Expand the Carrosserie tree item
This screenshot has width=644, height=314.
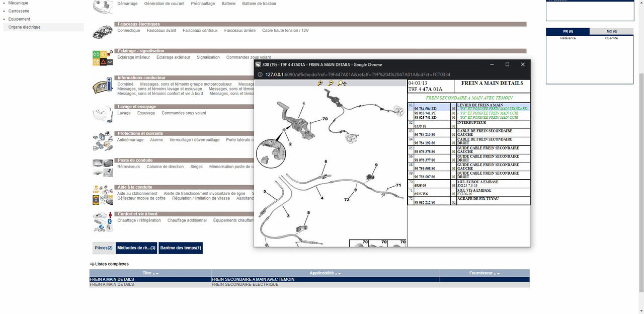4,11
